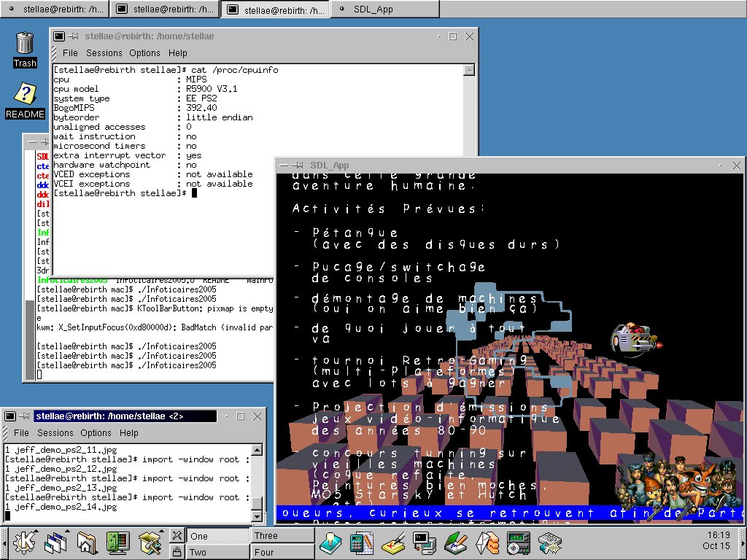The image size is (747, 560).
Task: Launch the terminal and computer icon in the panel
Action: (424, 542)
